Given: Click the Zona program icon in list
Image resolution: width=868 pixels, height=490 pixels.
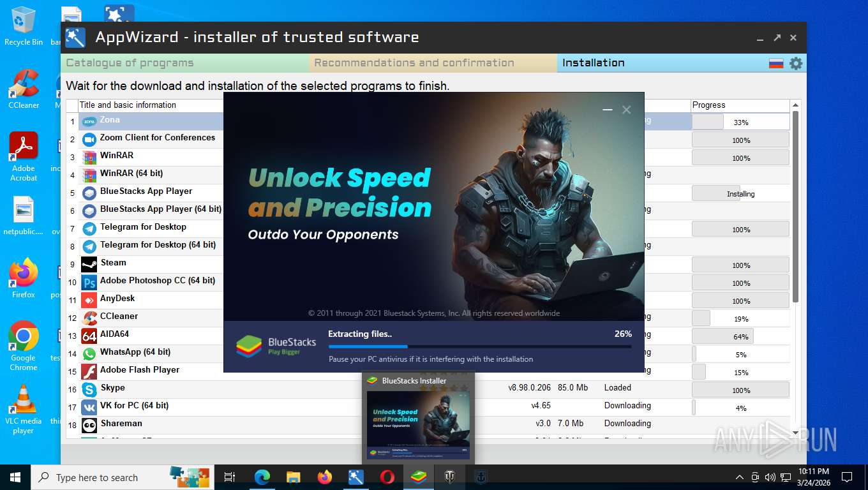Looking at the screenshot, I should click(89, 121).
